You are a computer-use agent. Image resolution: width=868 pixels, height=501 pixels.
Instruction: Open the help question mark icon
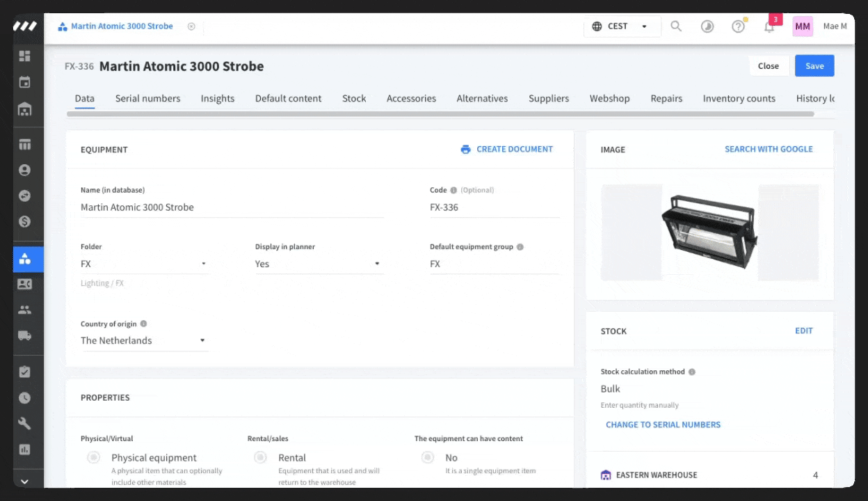point(738,26)
